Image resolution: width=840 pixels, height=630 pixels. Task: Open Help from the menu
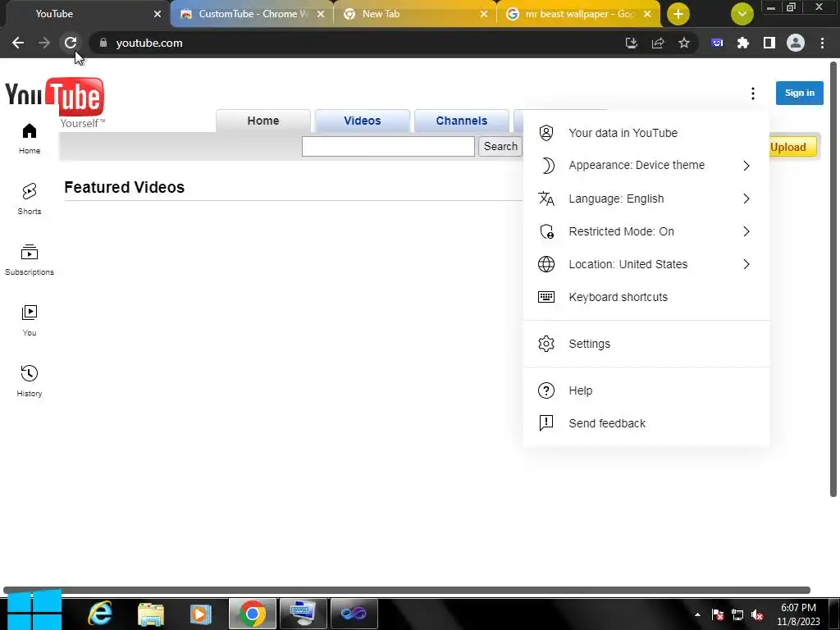pos(646,390)
